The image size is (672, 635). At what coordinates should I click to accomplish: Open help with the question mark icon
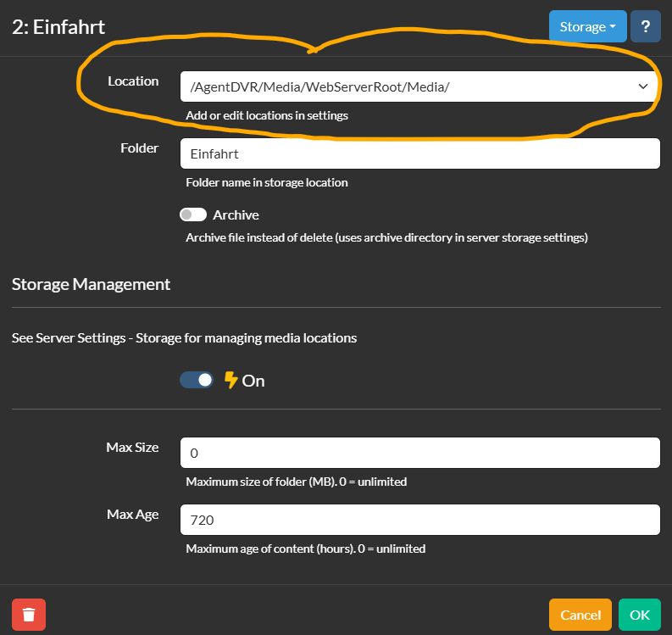(646, 26)
